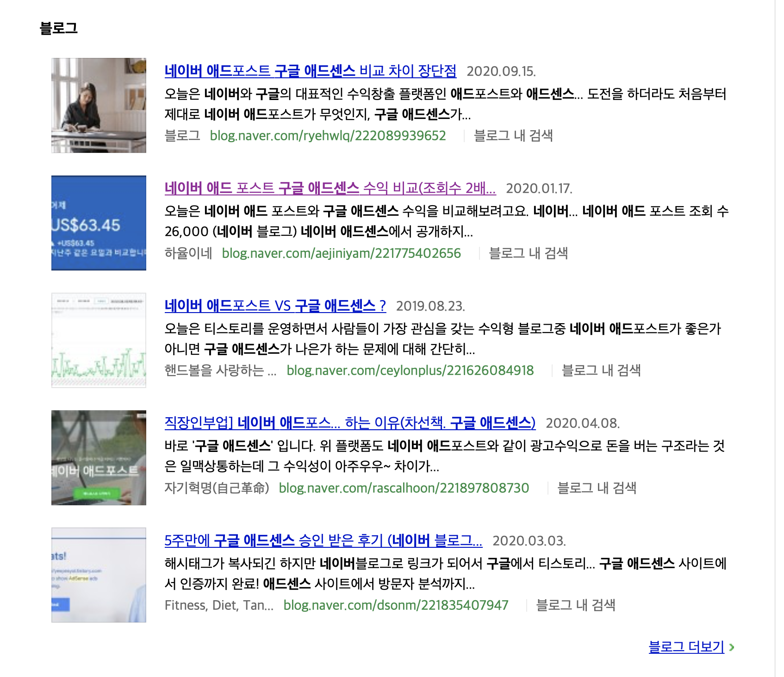Visit blog.naver.com/rascalhoon/221897808730 URL
The height and width of the screenshot is (677, 784).
pyautogui.click(x=404, y=488)
